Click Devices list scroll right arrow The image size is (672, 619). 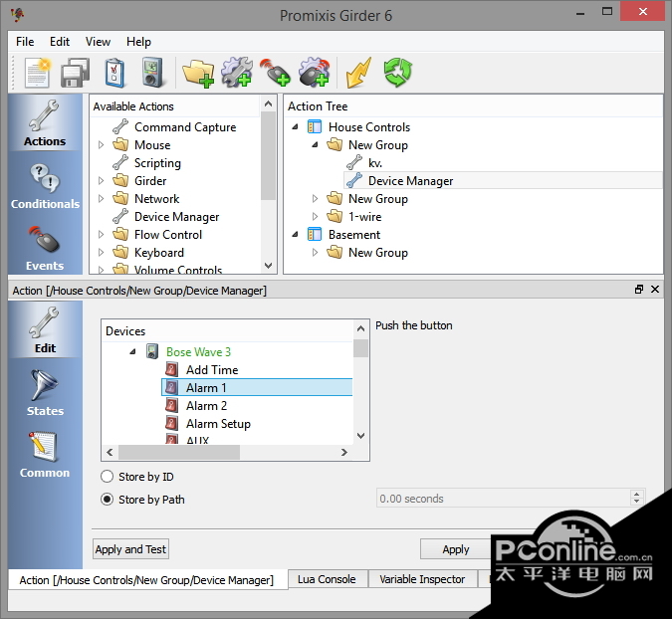344,452
